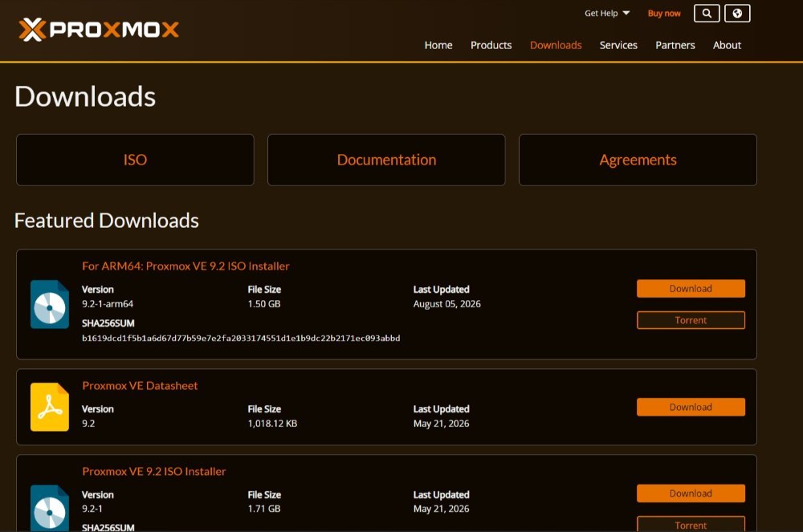Viewport: 803px width, 532px height.
Task: Open the Downloads menu item
Action: (x=556, y=45)
